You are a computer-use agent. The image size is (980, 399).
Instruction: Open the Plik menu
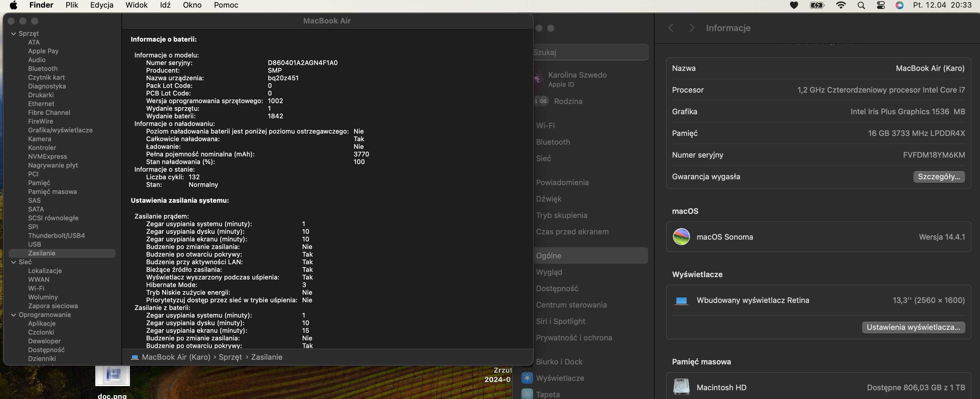click(72, 5)
